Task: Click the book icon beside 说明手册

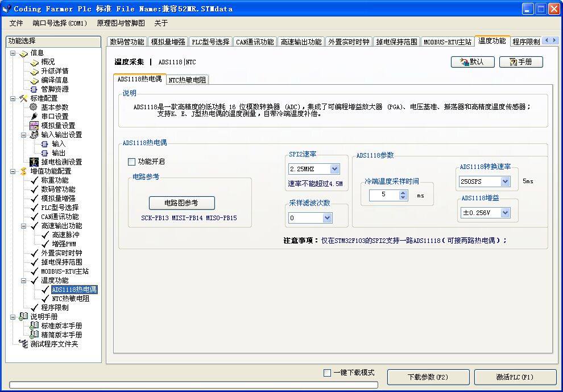Action: point(23,316)
